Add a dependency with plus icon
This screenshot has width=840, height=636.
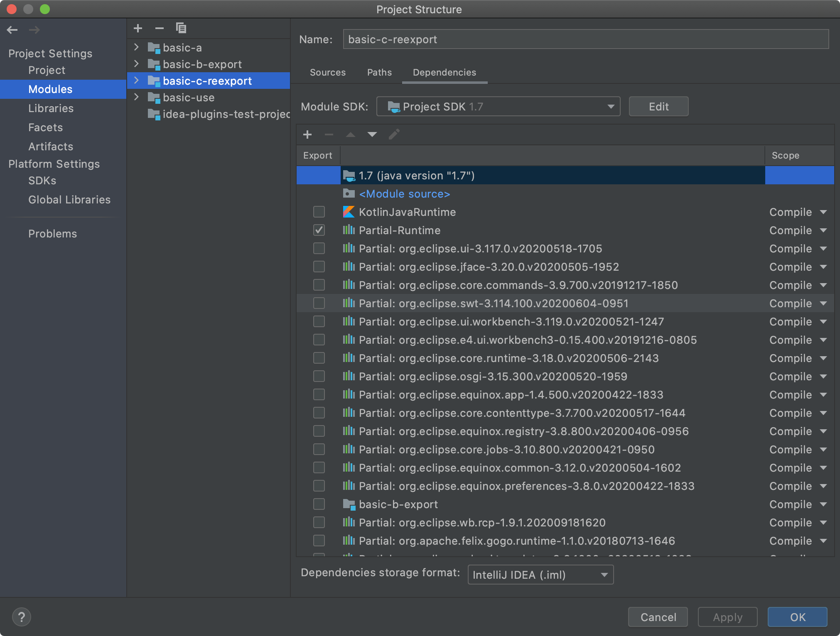pyautogui.click(x=307, y=135)
